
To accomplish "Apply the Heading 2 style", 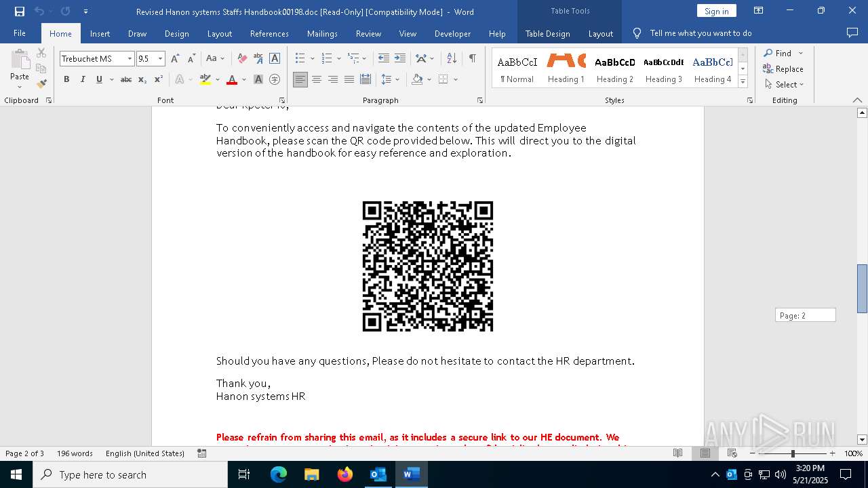I will tap(615, 68).
